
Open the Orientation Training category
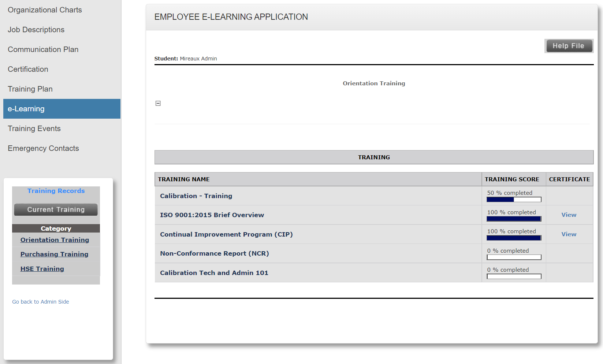pos(54,240)
